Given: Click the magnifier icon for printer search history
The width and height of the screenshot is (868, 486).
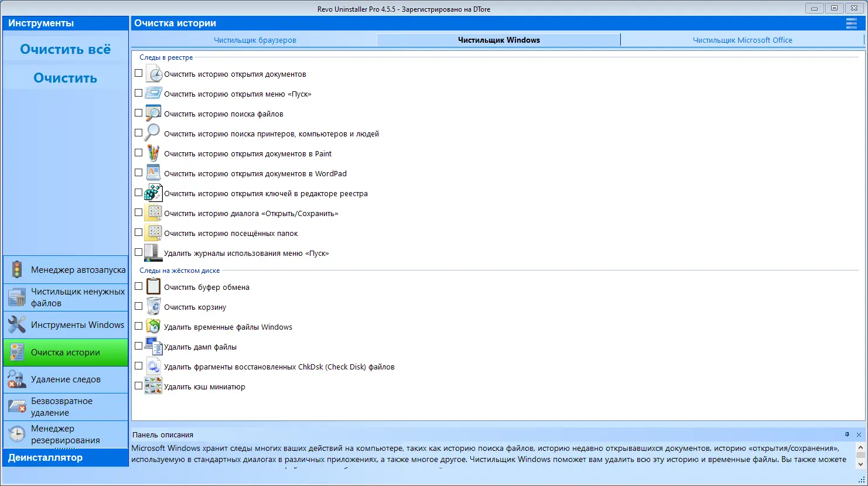Looking at the screenshot, I should pos(153,134).
